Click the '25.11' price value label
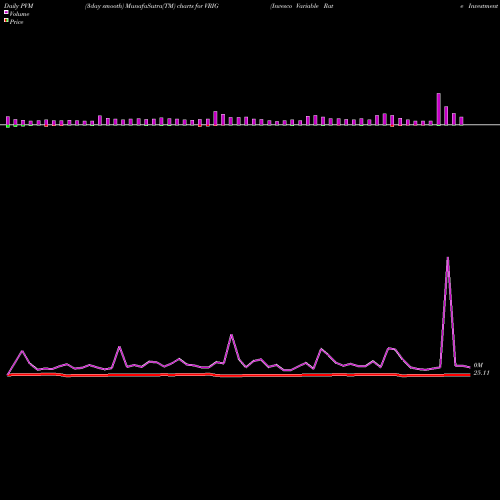The image size is (500, 500). coord(481,373)
